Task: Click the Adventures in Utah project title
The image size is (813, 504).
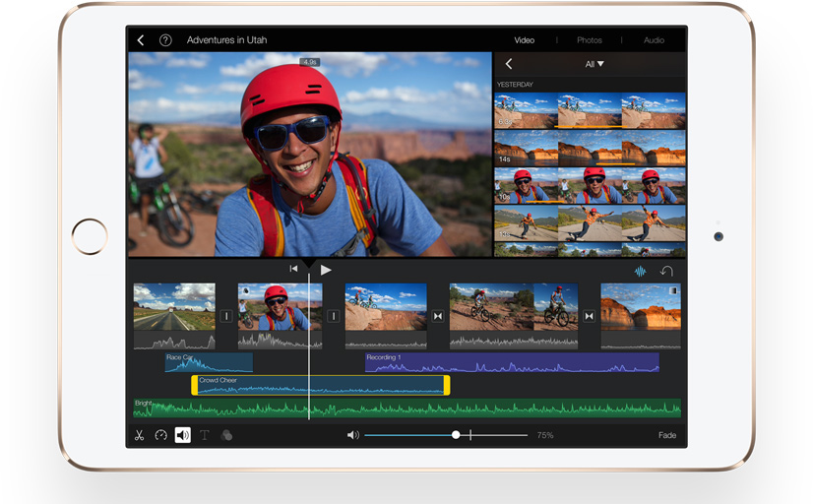Action: 226,40
